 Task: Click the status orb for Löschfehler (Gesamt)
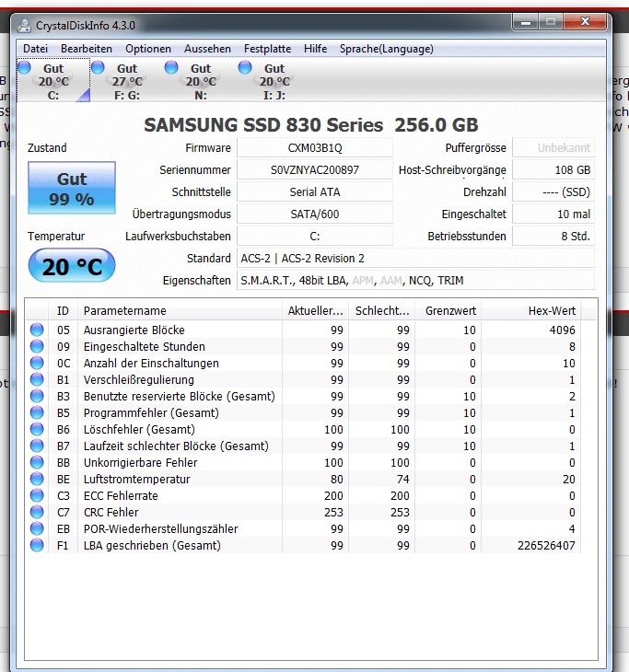[x=37, y=429]
